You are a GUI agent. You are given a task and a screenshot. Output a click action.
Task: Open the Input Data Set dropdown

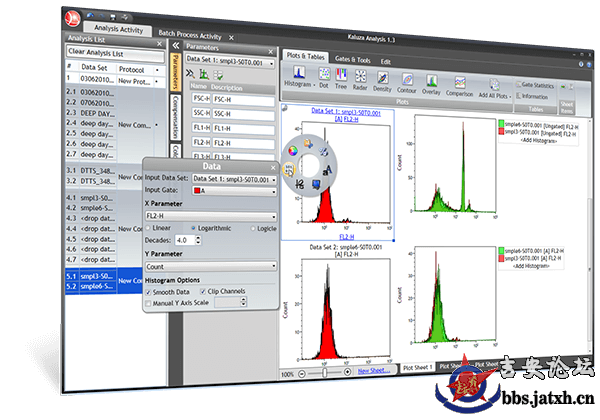[x=233, y=179]
